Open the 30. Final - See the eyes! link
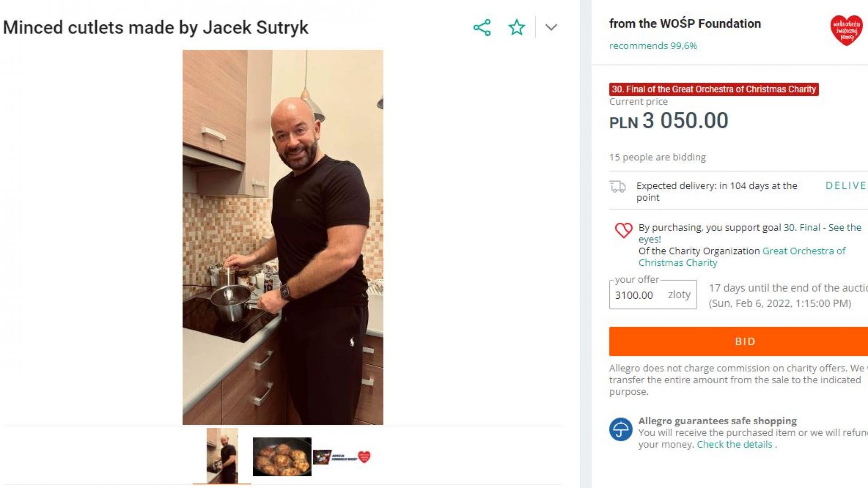Viewport: 868px width, 488px height. click(750, 233)
